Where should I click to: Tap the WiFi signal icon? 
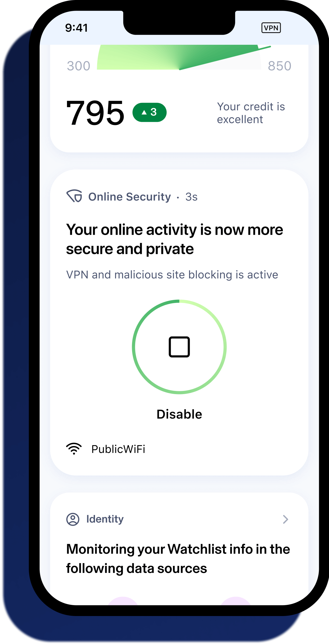(x=74, y=449)
